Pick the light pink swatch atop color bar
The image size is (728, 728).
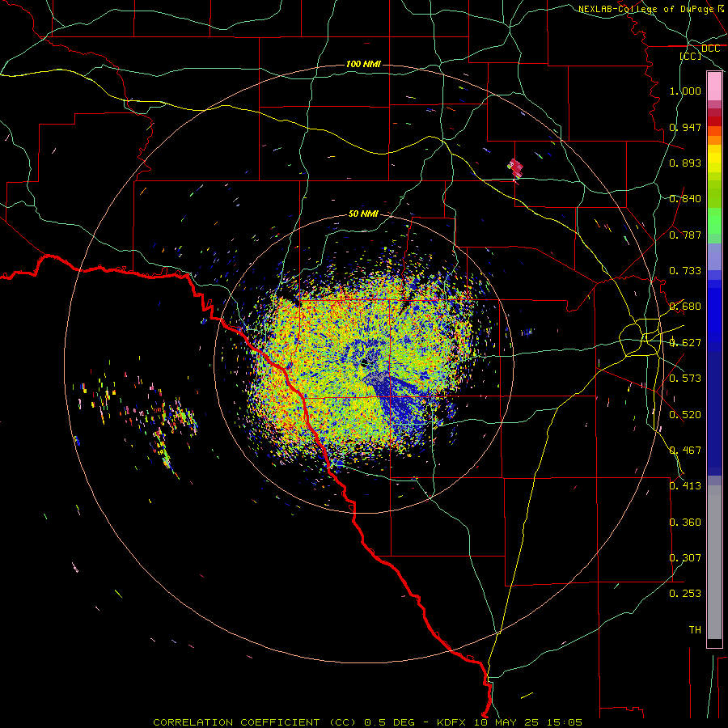pos(714,87)
